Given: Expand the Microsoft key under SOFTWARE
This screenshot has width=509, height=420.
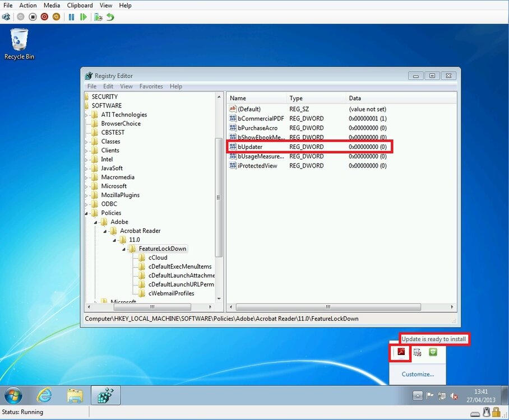Looking at the screenshot, I should pos(86,186).
